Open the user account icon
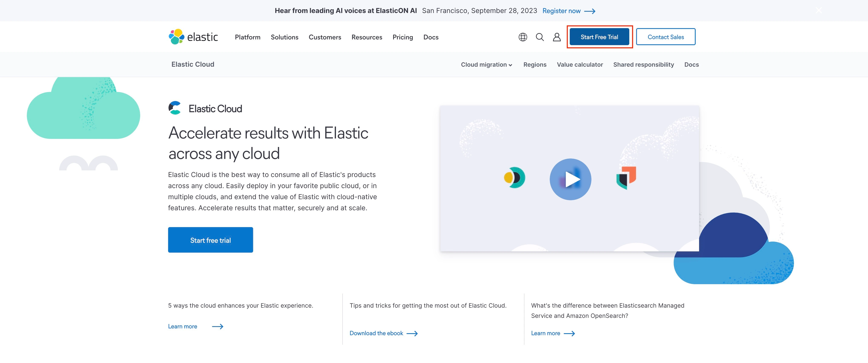Image resolution: width=868 pixels, height=363 pixels. tap(557, 37)
